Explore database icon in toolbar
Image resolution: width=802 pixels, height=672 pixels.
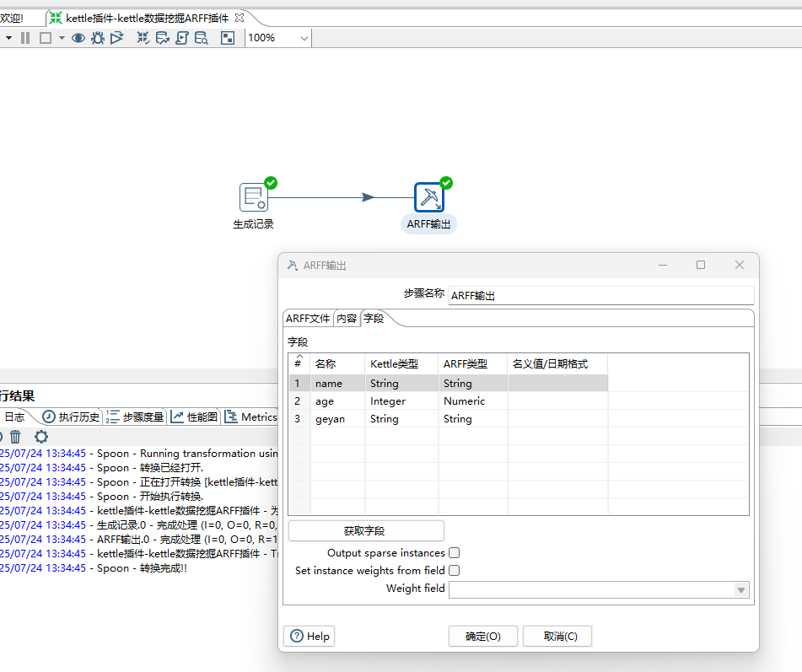pos(202,38)
